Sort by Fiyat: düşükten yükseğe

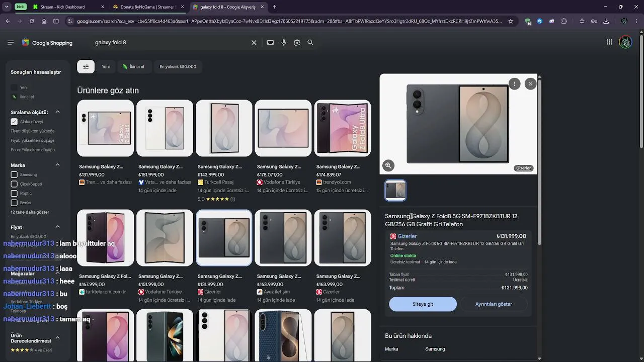[33, 131]
